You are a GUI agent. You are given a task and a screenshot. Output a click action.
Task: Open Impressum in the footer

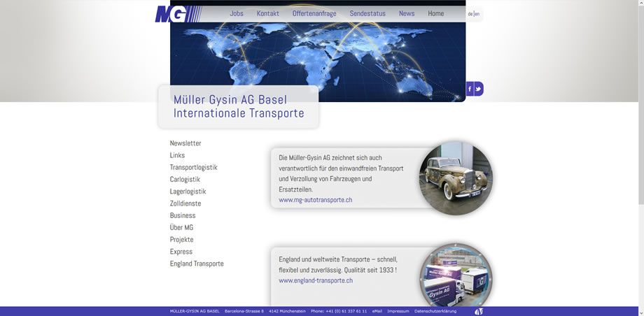point(398,311)
